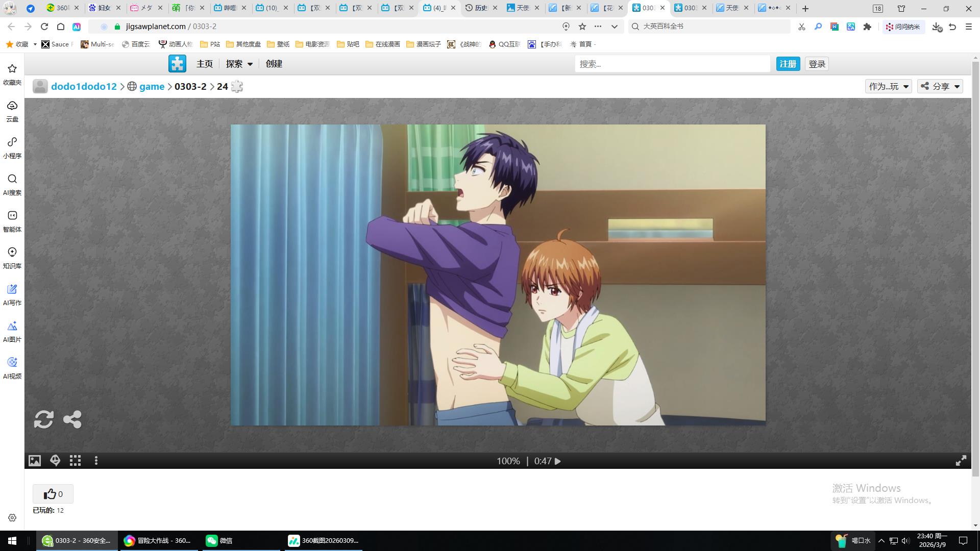Image resolution: width=980 pixels, height=551 pixels.
Task: Click the ghost image icon
Action: point(55,461)
